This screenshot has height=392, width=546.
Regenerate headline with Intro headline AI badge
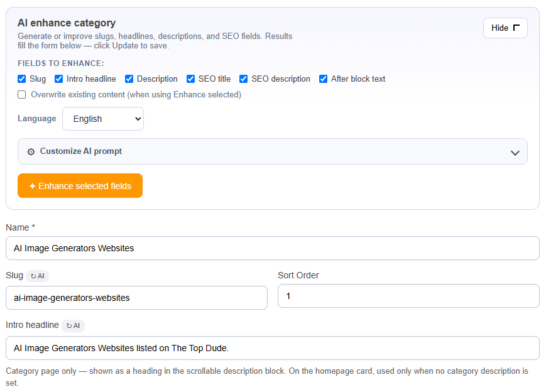pos(73,326)
